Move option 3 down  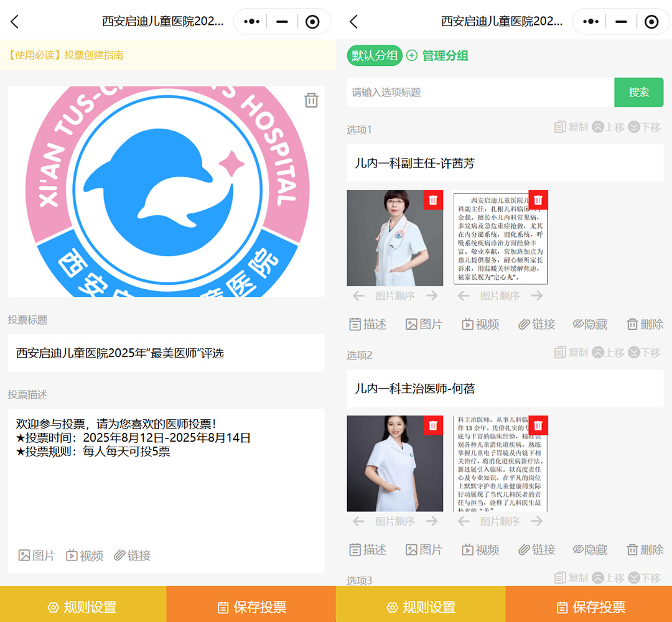coord(644,578)
